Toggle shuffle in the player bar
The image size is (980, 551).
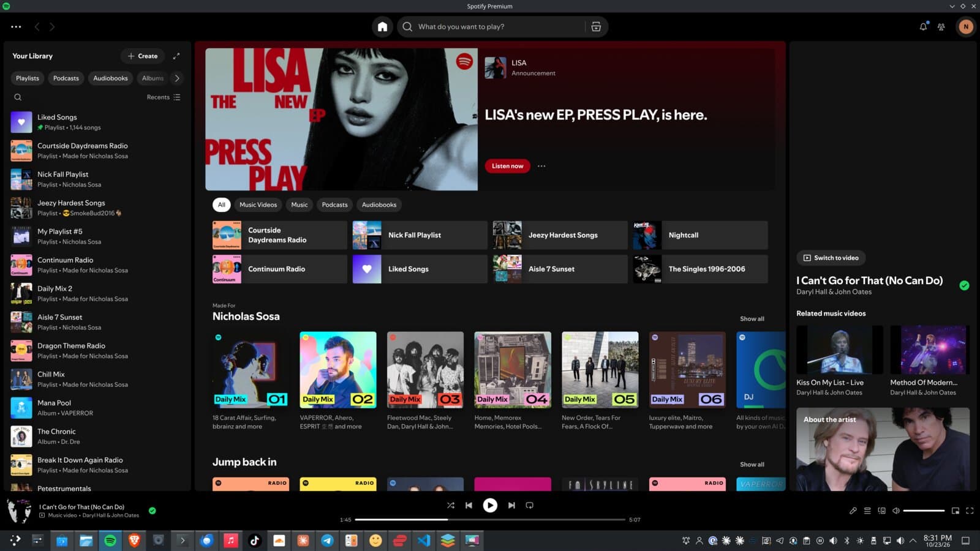coord(450,505)
